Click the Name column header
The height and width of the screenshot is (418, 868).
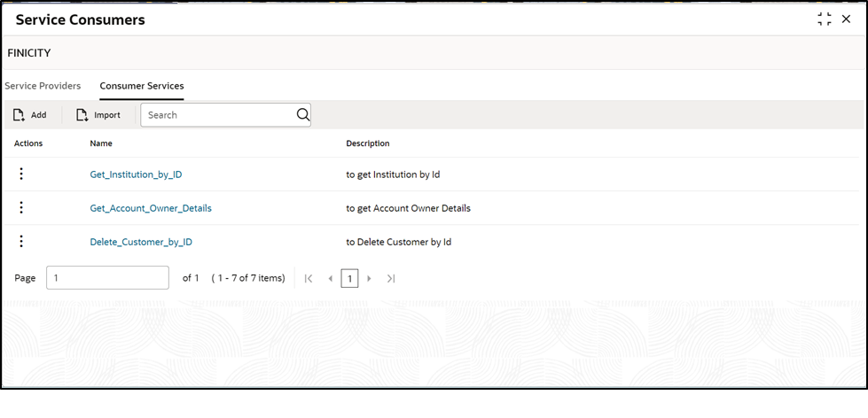tap(101, 143)
